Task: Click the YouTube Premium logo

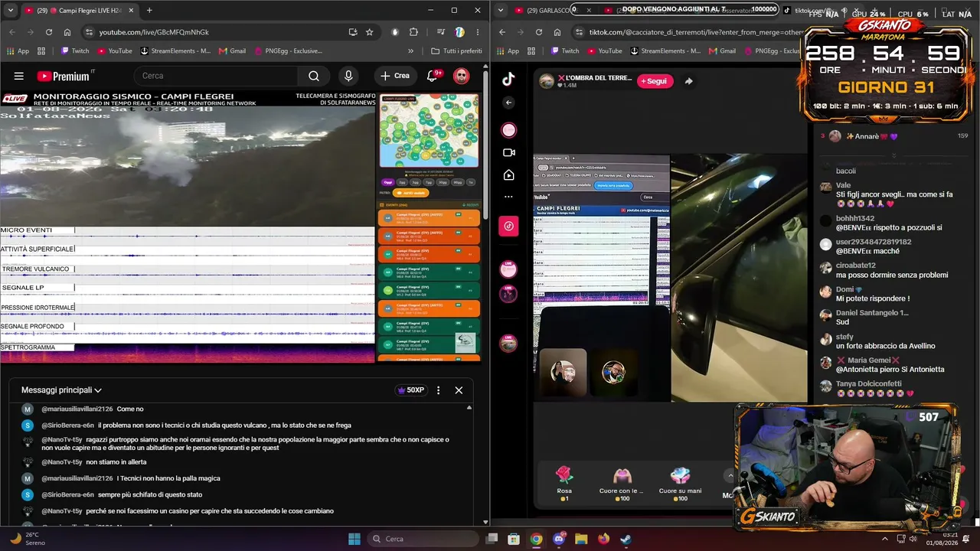Action: click(x=65, y=76)
